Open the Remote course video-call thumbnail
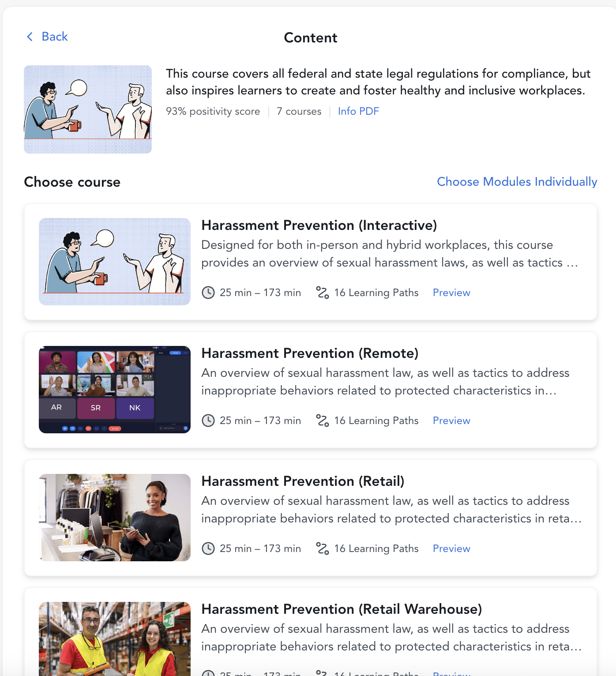This screenshot has width=616, height=676. tap(115, 390)
